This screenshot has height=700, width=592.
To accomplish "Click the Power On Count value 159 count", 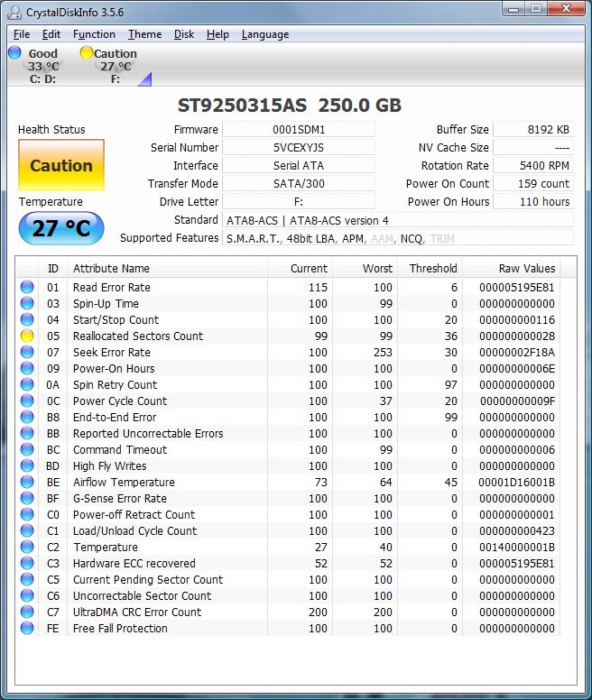I will 533,183.
